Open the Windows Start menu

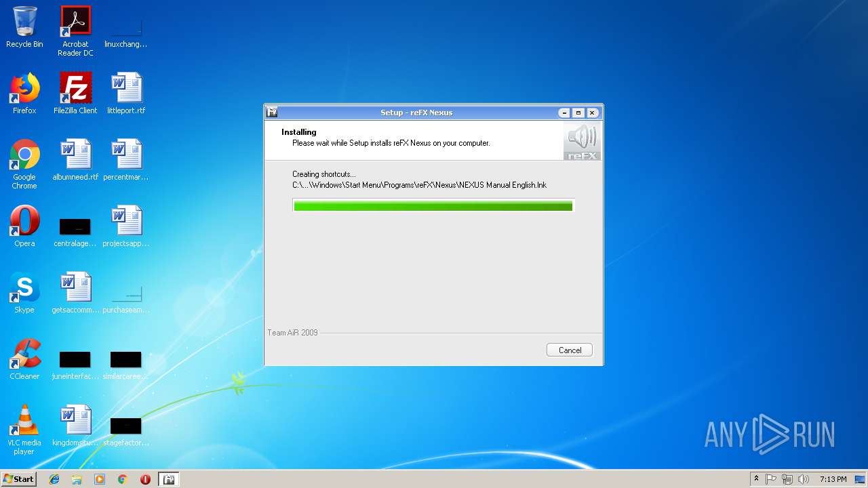18,479
